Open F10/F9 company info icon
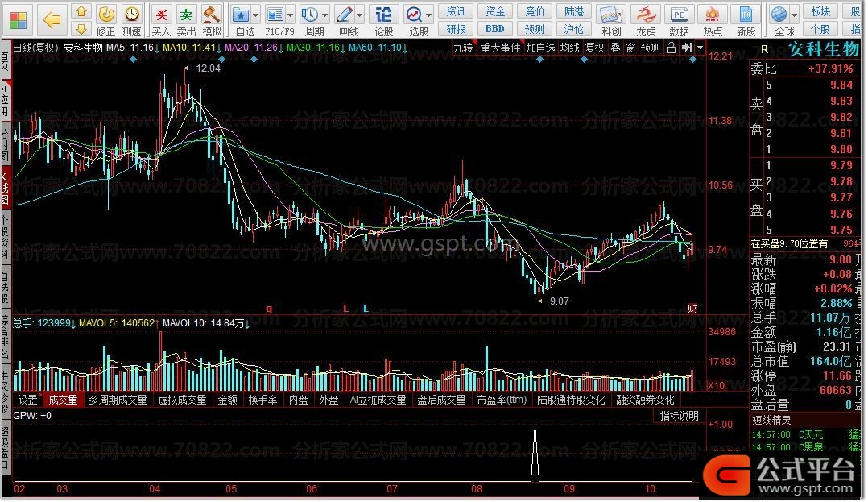Screen dimensions: 868x502 pos(275,15)
